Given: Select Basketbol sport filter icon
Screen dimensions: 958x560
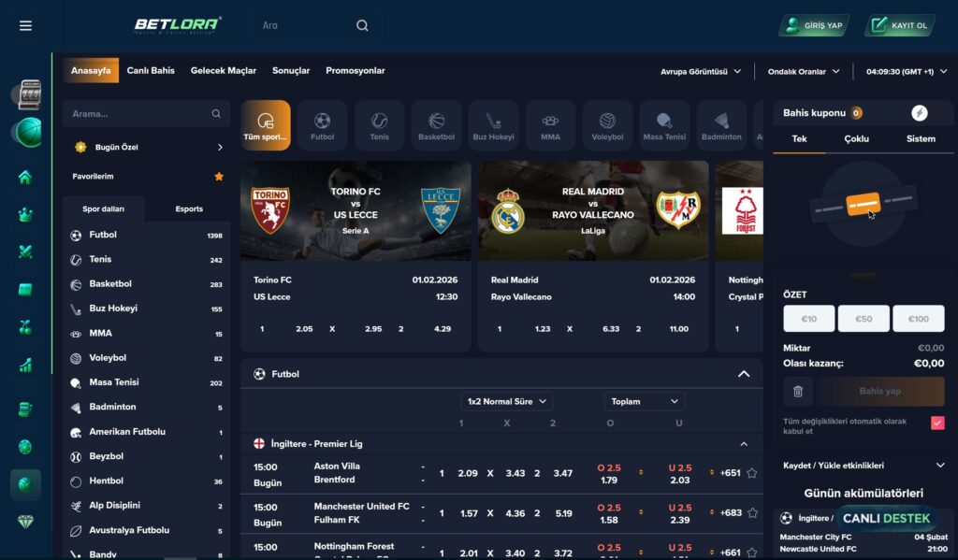Looking at the screenshot, I should pos(436,126).
